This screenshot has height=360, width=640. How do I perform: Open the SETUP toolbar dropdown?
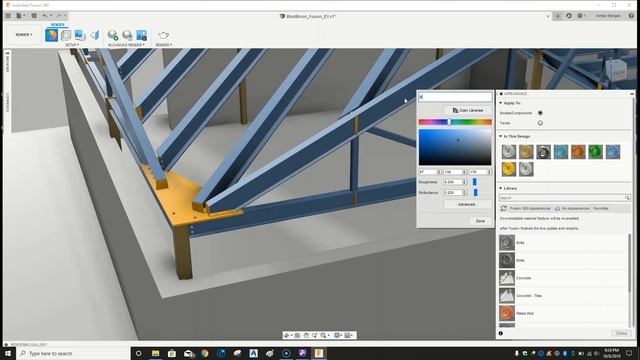[73, 45]
